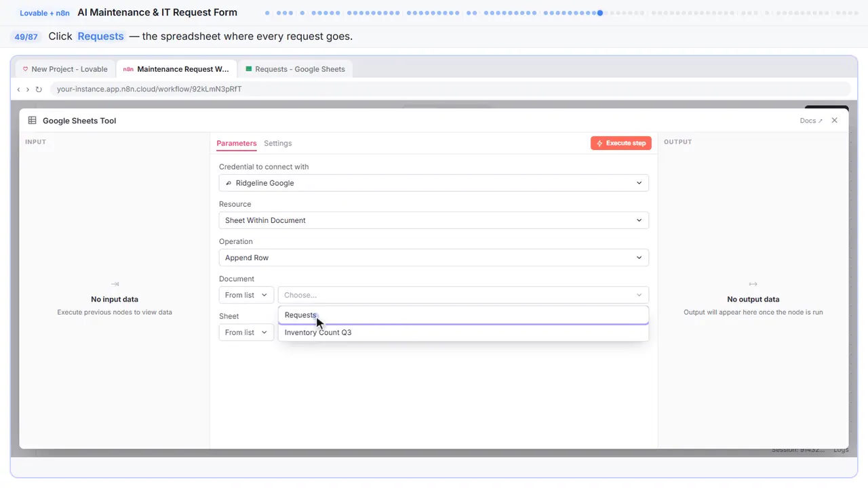Click the No output data arrow icon
The height and width of the screenshot is (488, 868).
[753, 284]
